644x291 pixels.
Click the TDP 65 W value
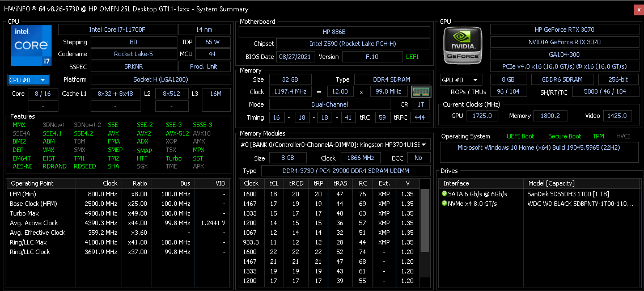tap(213, 42)
